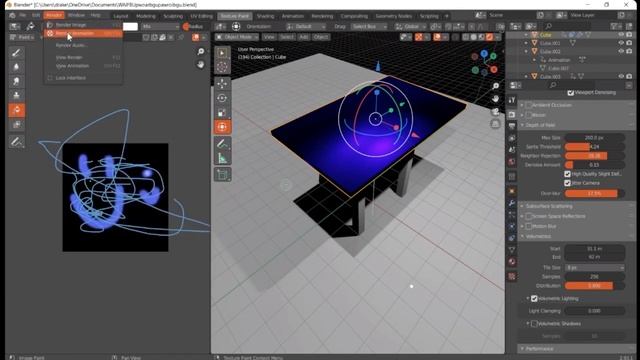
Task: Select the active orange Fill tool
Action: click(16, 110)
